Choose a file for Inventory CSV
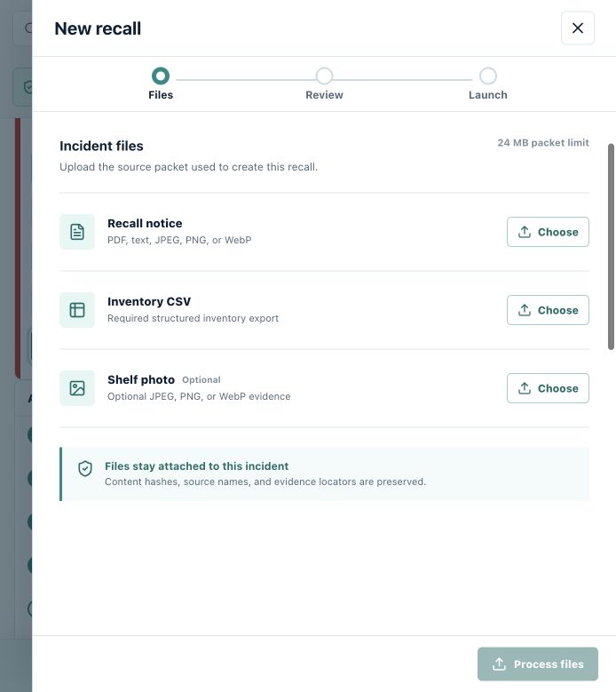This screenshot has width=616, height=692. [x=548, y=310]
